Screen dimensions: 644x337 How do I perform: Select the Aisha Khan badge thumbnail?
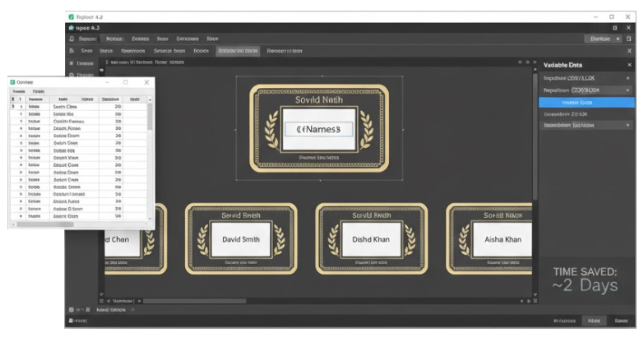pyautogui.click(x=501, y=239)
